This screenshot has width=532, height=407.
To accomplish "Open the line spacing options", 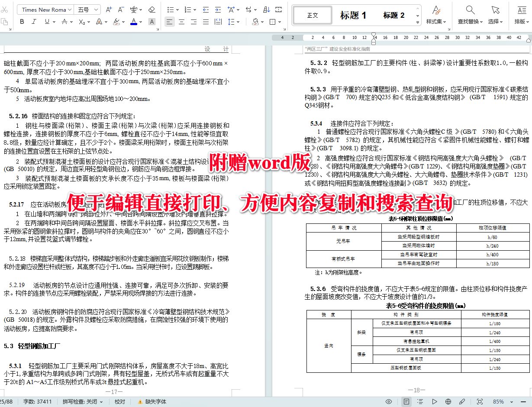I will pyautogui.click(x=231, y=21).
